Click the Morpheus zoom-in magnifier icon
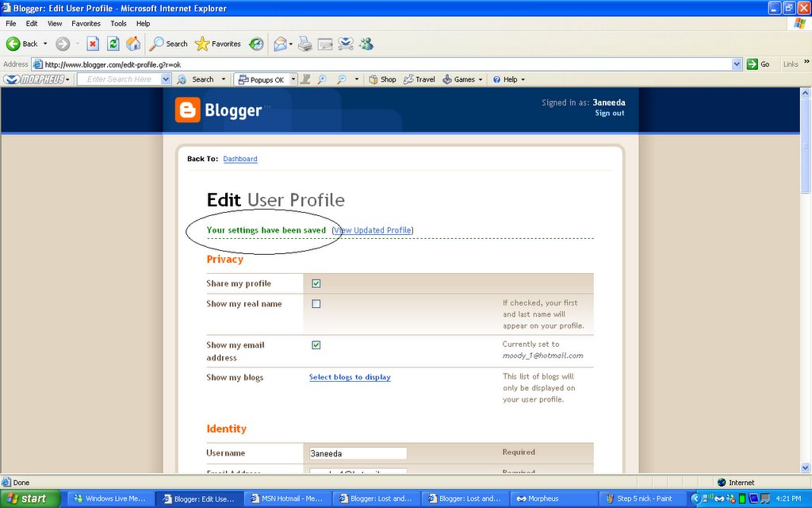This screenshot has height=508, width=812. coord(322,79)
